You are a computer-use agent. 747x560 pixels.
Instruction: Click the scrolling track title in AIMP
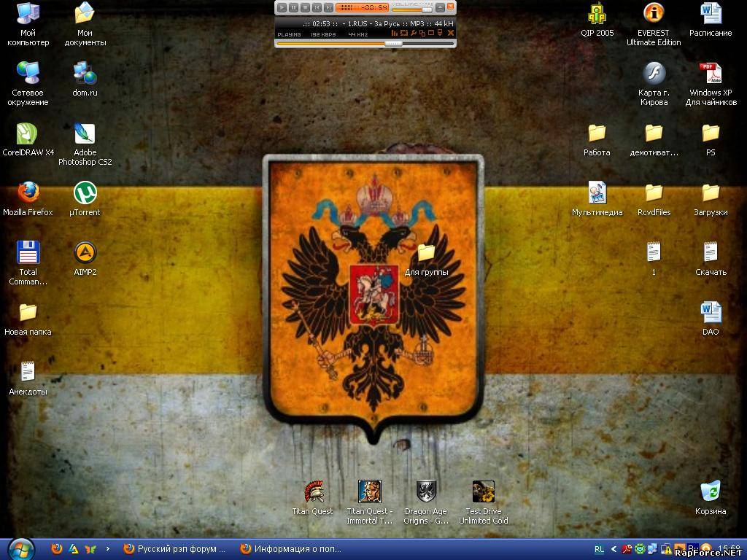pos(379,23)
